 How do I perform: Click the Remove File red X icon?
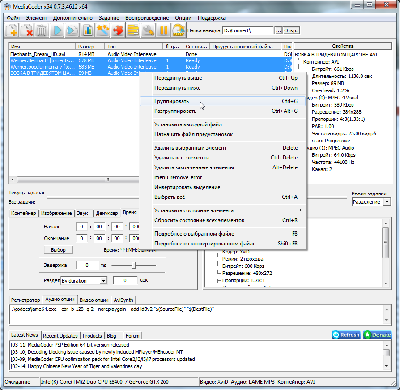pyautogui.click(x=27, y=30)
